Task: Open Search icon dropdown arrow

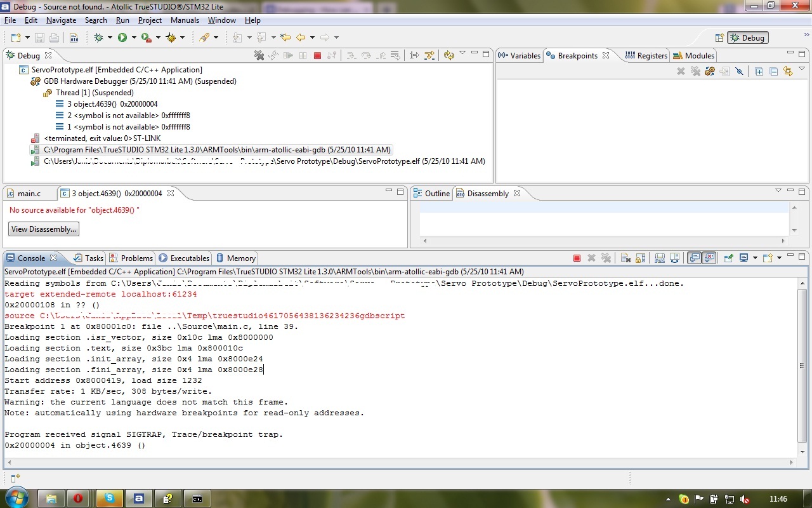Action: [x=216, y=37]
